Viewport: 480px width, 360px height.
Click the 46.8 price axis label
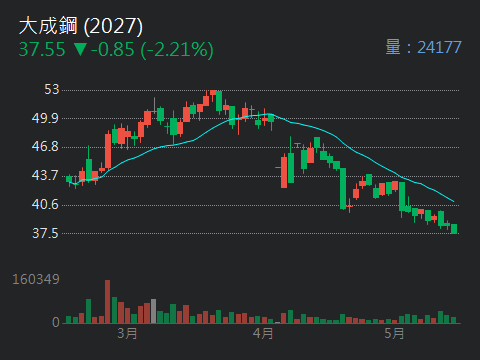(x=45, y=146)
